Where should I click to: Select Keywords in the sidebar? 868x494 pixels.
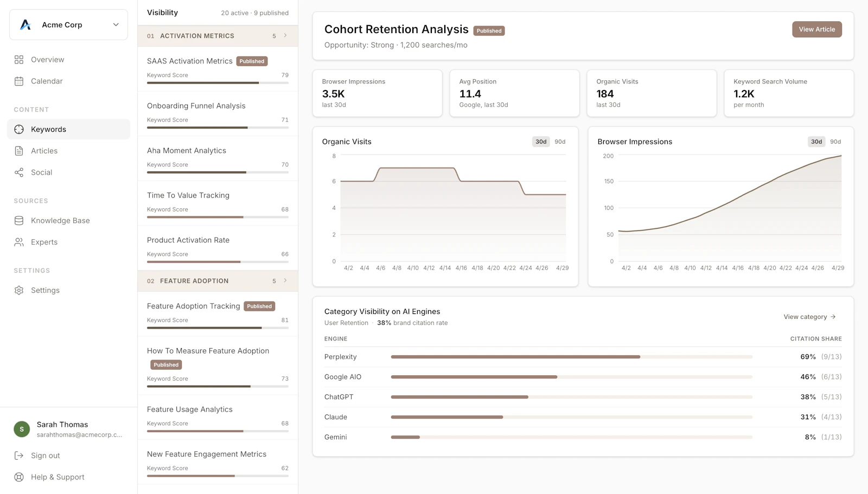pos(68,129)
